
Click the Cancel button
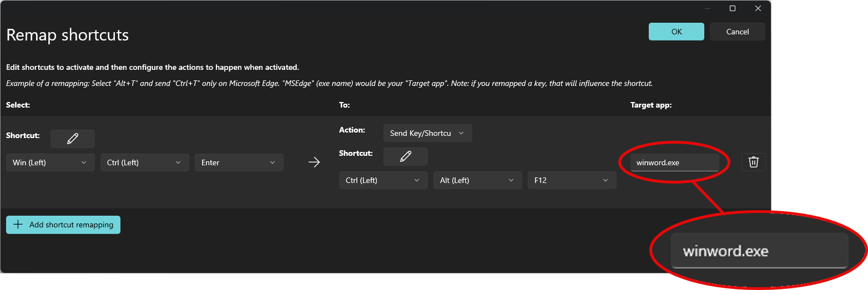[x=738, y=32]
